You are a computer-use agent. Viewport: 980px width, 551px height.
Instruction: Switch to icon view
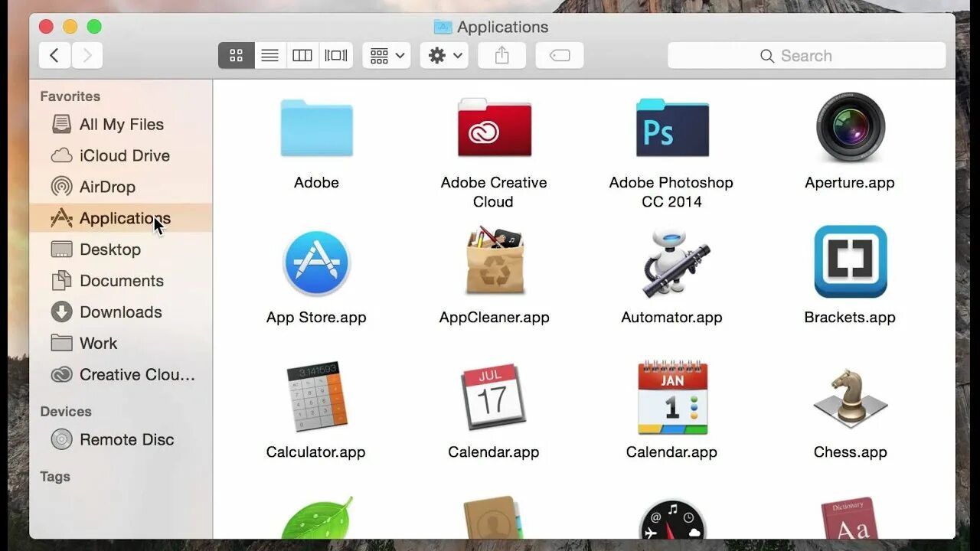point(236,56)
